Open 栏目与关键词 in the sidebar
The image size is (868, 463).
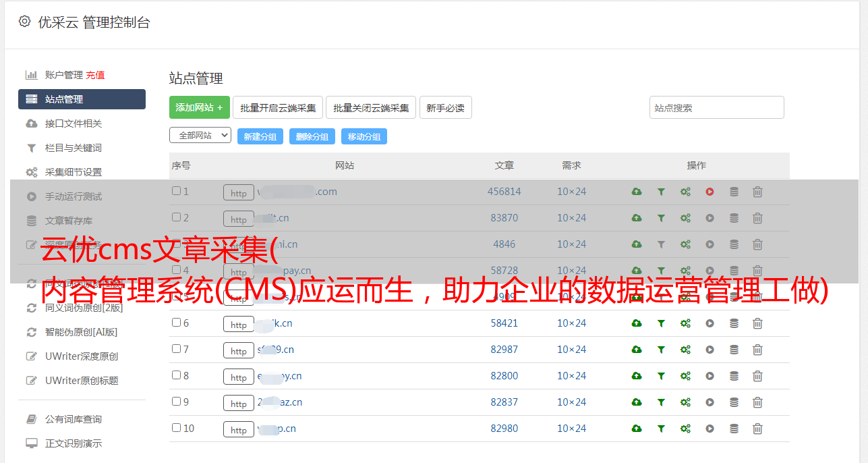point(74,148)
